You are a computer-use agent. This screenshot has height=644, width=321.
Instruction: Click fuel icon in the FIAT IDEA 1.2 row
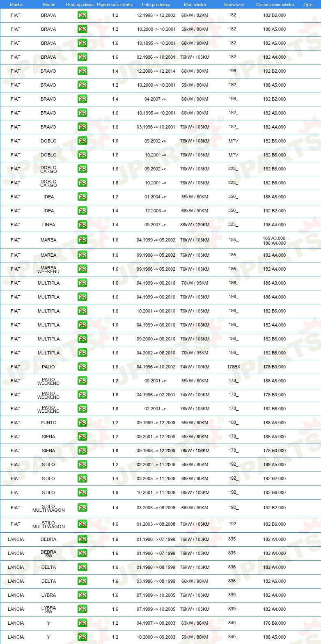click(82, 197)
